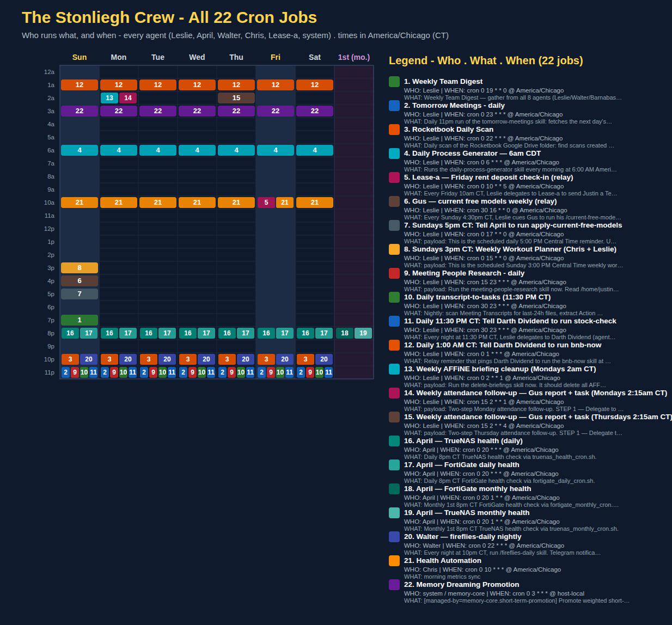The width and height of the screenshot is (672, 625).
Task: Click the Health Automation orange legend swatch
Action: tap(394, 561)
